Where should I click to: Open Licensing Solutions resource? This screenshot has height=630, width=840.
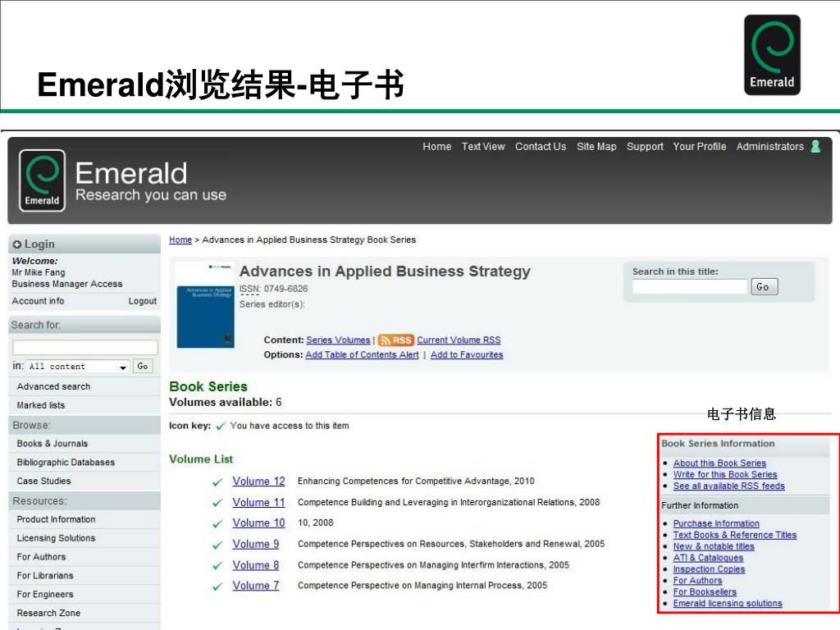(56, 538)
